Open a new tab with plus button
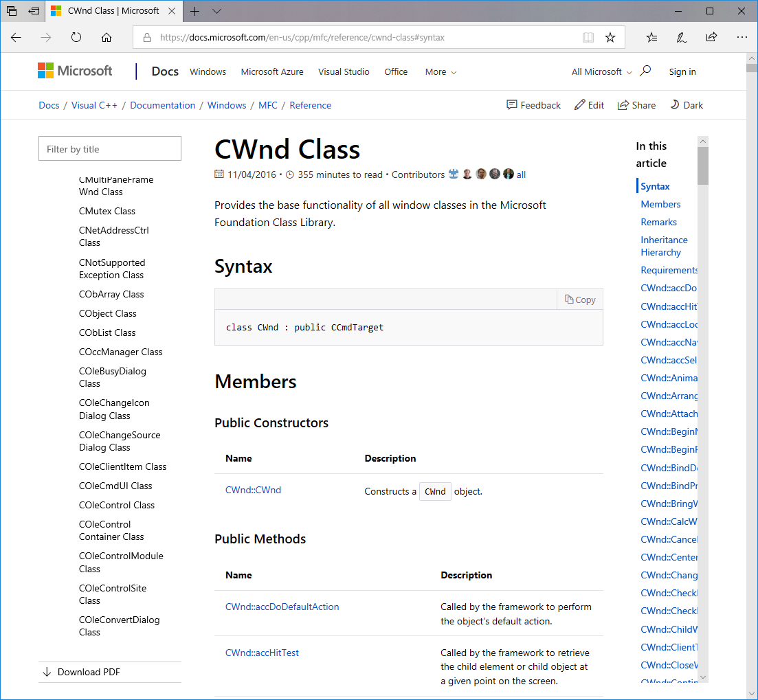 pyautogui.click(x=194, y=11)
